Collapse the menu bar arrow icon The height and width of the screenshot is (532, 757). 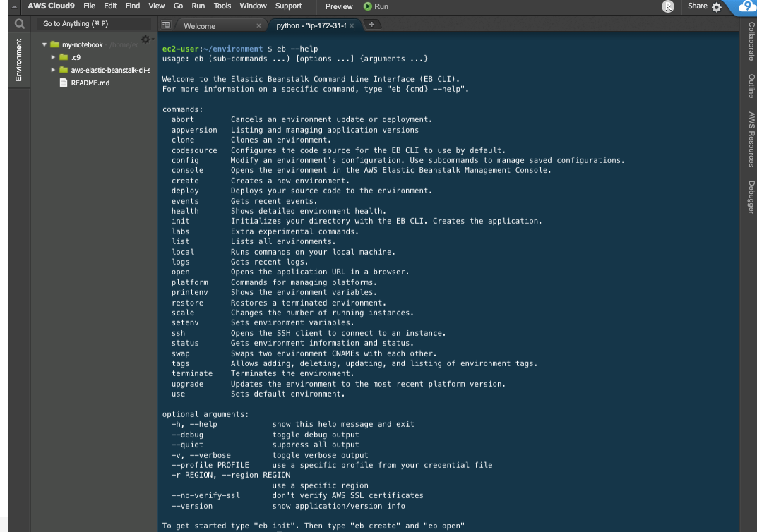click(x=15, y=7)
